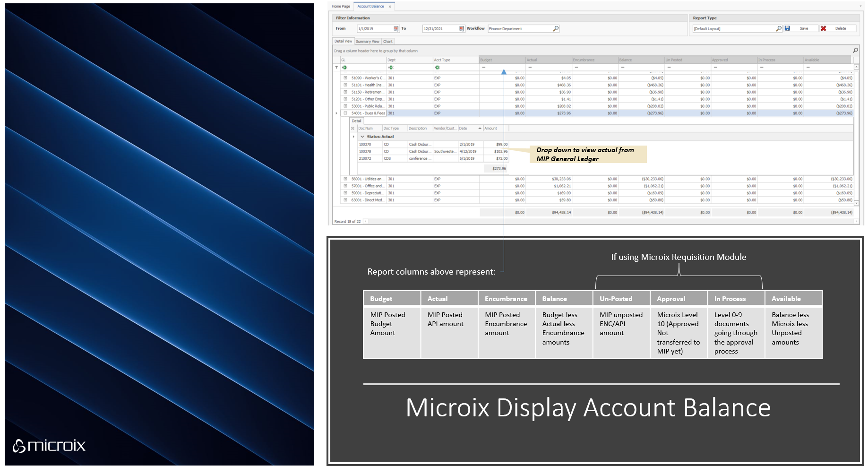Switch to the Summary View tab

tap(367, 42)
